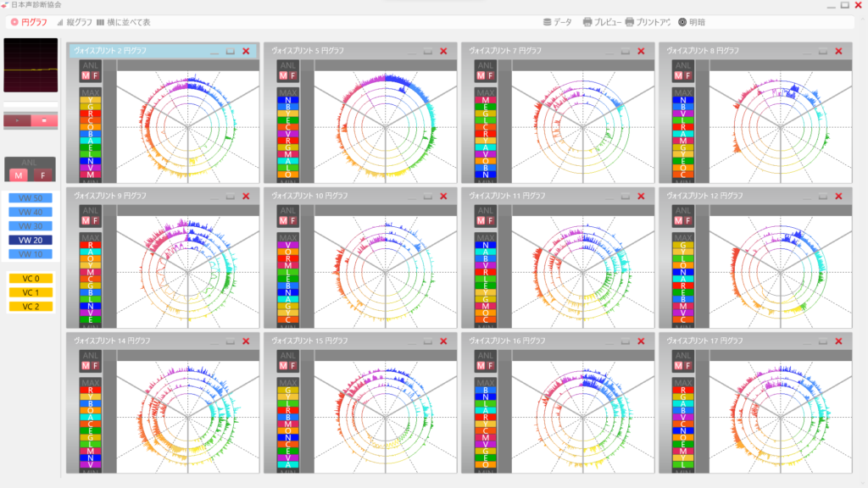Screen dimensions: 868x488
Task: Toggle F in ヴォイスプリント 2 ANL box
Action: click(x=95, y=75)
